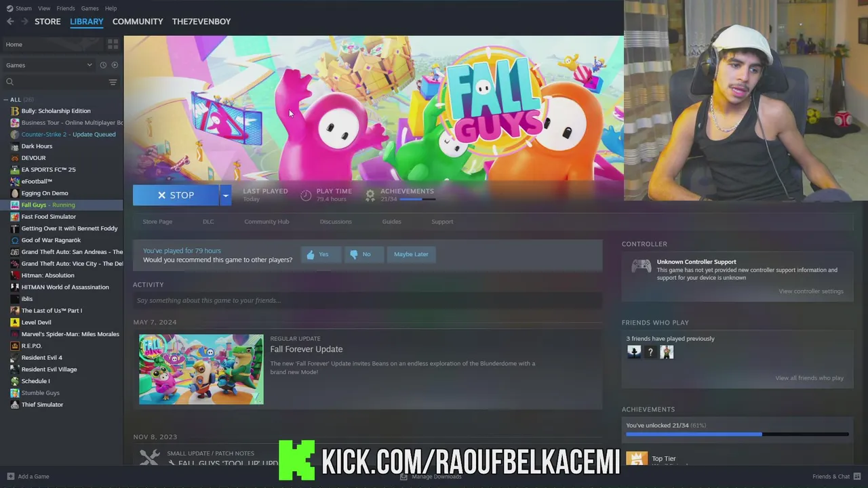Open the Community Hub link
Image resolution: width=868 pixels, height=488 pixels.
(267, 222)
